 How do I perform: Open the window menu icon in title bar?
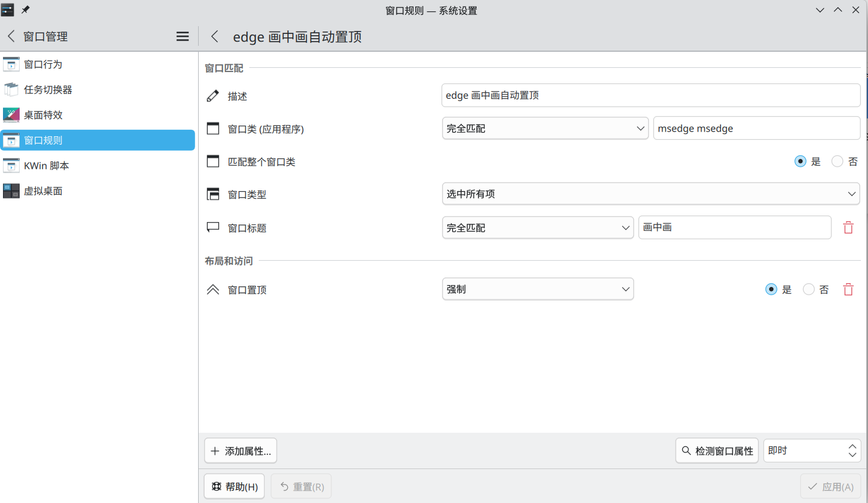coord(7,10)
